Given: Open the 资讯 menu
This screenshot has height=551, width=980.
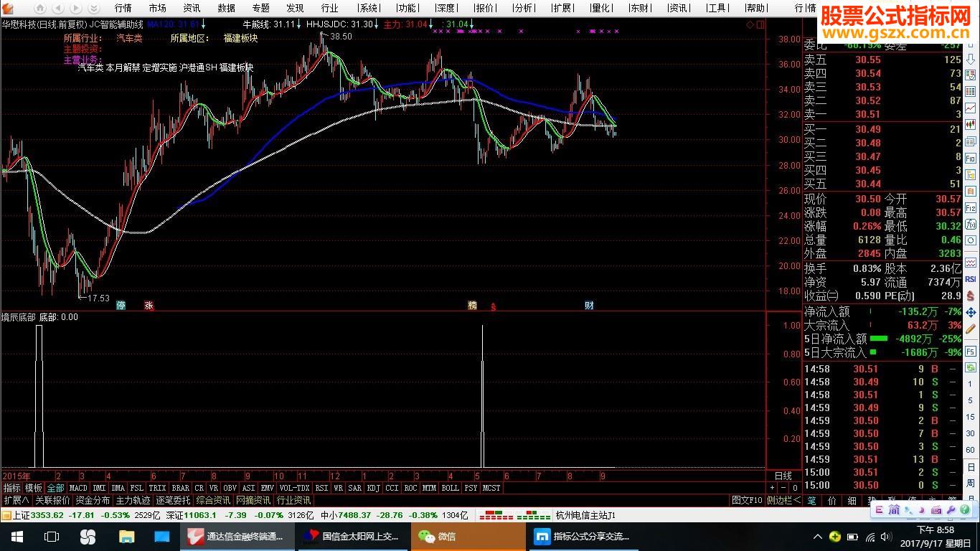Looking at the screenshot, I should pyautogui.click(x=192, y=8).
